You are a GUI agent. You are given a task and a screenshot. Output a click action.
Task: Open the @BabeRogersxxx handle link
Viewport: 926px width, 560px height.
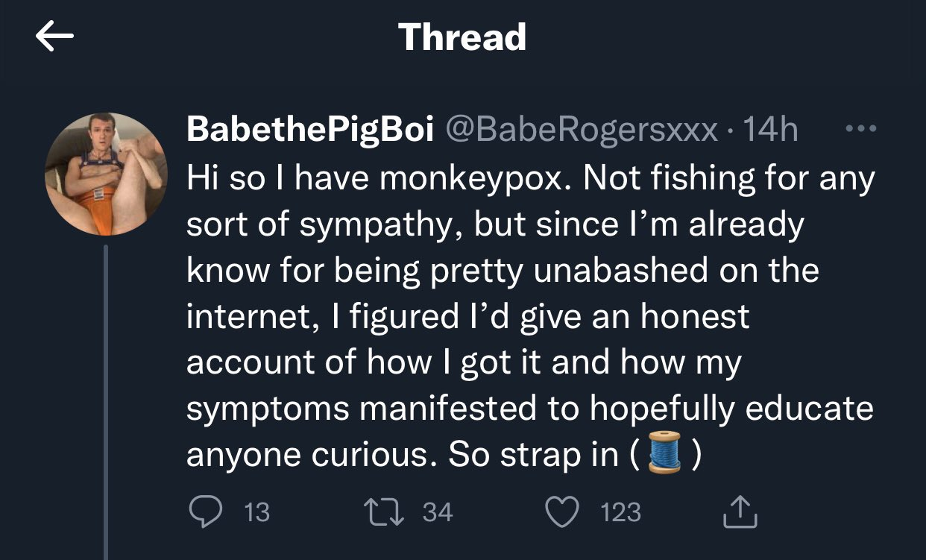click(x=581, y=130)
